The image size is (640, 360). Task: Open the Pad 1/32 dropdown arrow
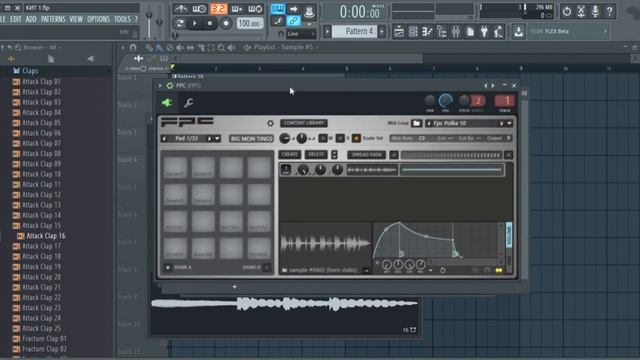(x=217, y=139)
